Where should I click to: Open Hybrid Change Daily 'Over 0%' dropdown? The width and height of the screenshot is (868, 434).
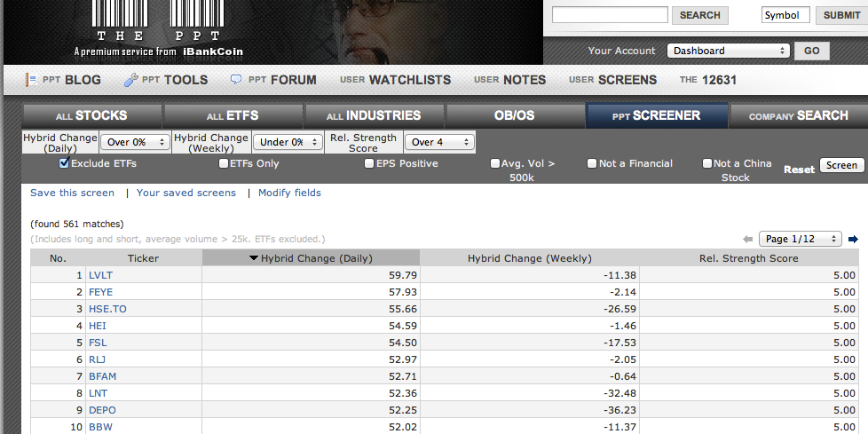[x=135, y=142]
